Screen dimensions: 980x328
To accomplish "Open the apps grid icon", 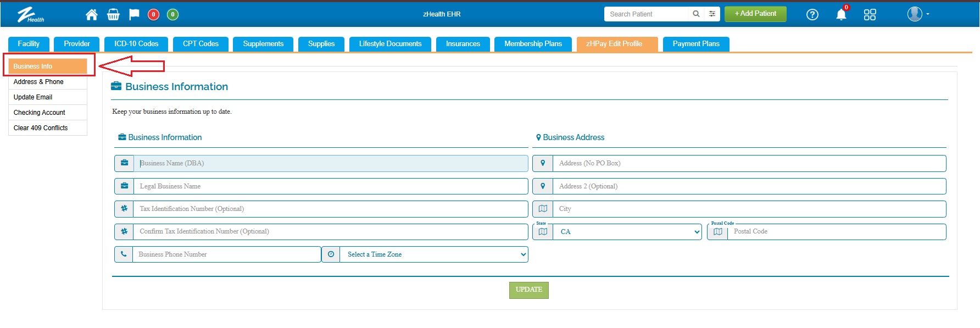I will 870,15.
